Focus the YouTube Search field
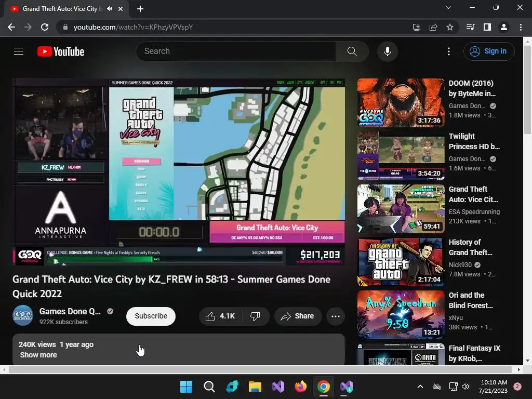The width and height of the screenshot is (532, 399). coord(236,51)
